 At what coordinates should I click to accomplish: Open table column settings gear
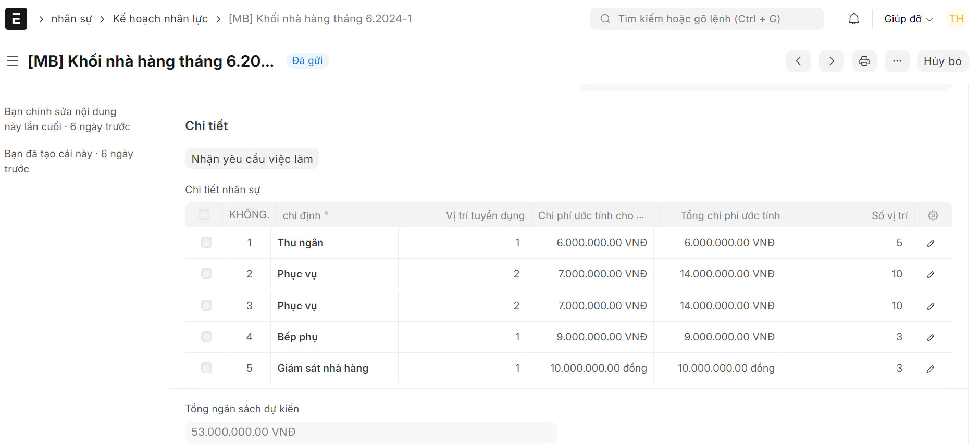(933, 215)
